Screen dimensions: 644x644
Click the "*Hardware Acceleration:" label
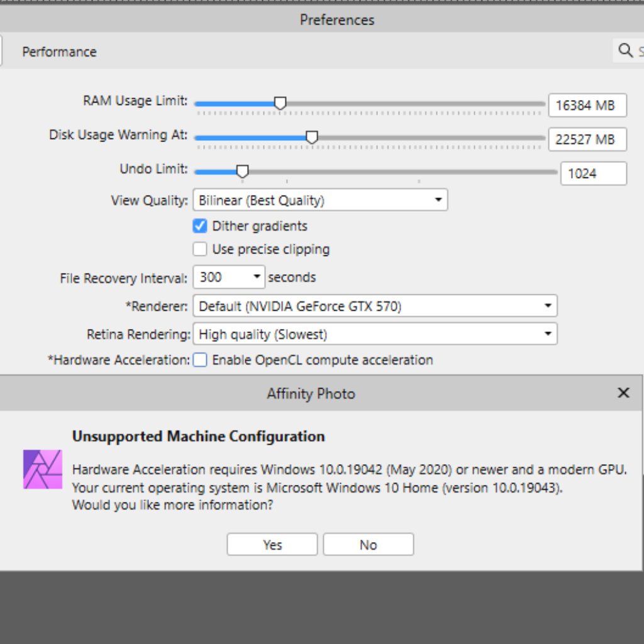pos(119,360)
